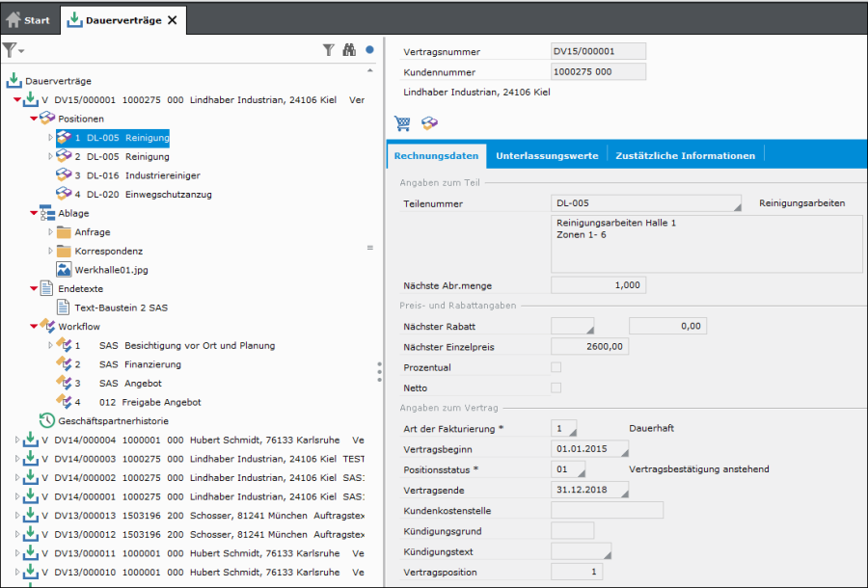This screenshot has width=868, height=588.
Task: Close the Dauerverträge tab
Action: tap(173, 20)
